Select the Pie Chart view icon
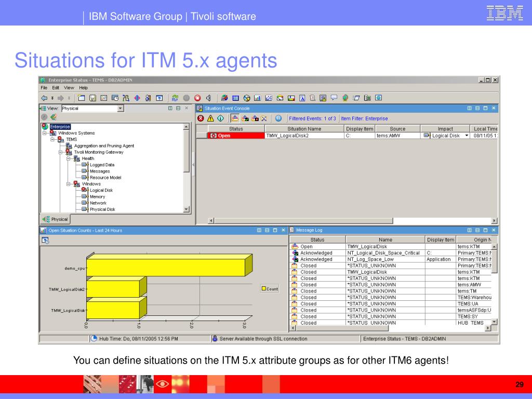The image size is (532, 399). click(x=247, y=98)
